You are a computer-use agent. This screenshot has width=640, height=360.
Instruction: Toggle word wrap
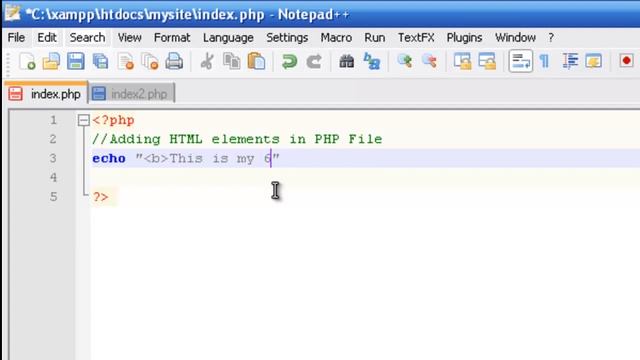[520, 61]
